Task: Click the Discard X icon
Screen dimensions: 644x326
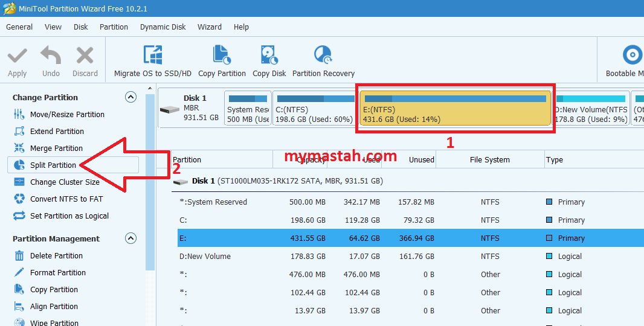Action: click(85, 56)
